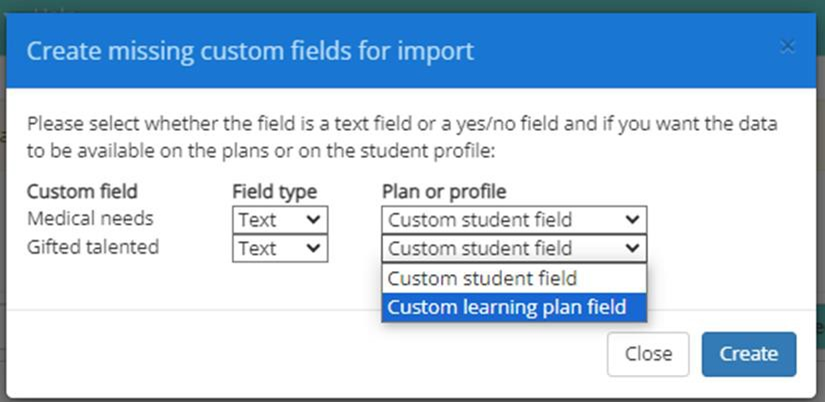This screenshot has width=825, height=402.
Task: Click the 'Custom field' column heading
Action: (82, 192)
